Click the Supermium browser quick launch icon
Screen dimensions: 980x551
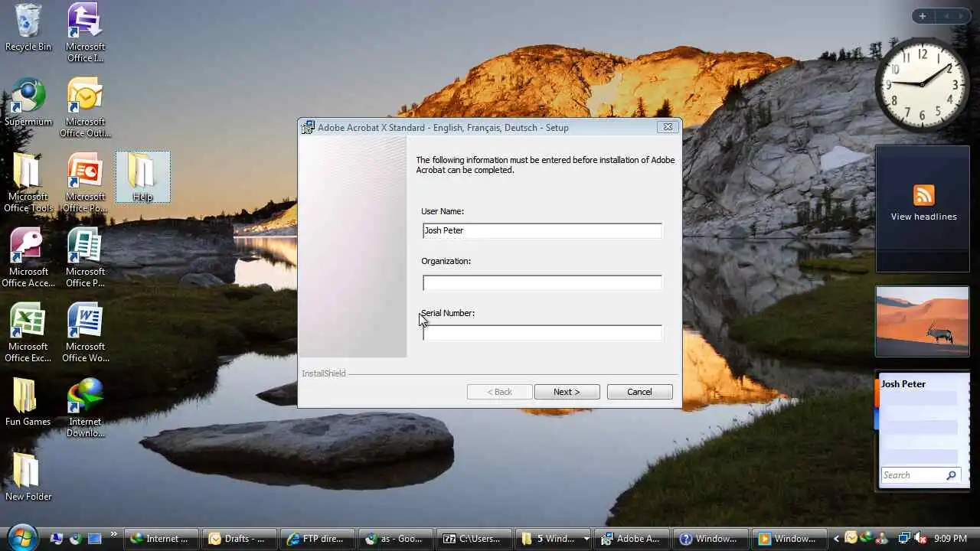click(75, 539)
